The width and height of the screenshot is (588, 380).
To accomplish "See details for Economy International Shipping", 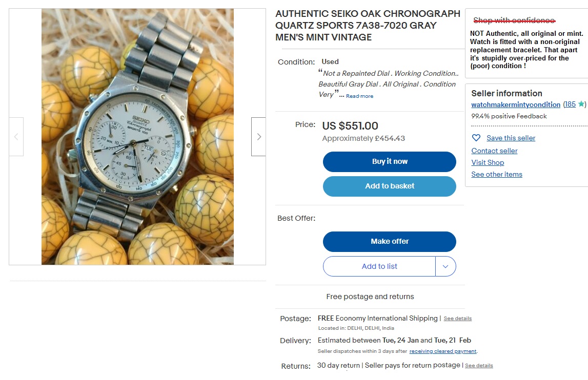I will (x=457, y=318).
